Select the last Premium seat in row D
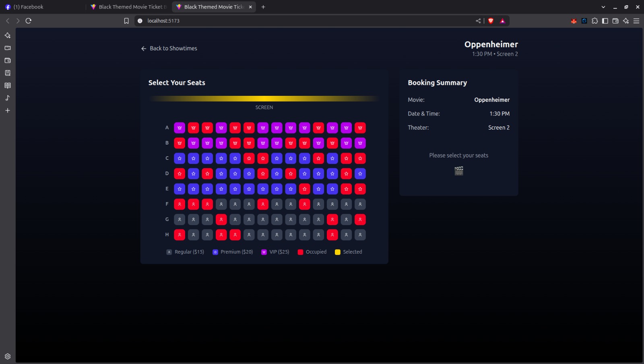This screenshot has height=364, width=644. (360, 174)
